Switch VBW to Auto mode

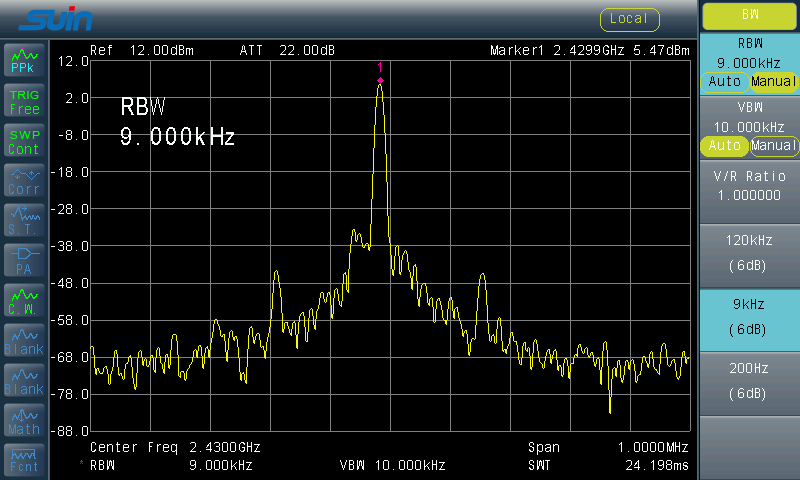tap(724, 146)
